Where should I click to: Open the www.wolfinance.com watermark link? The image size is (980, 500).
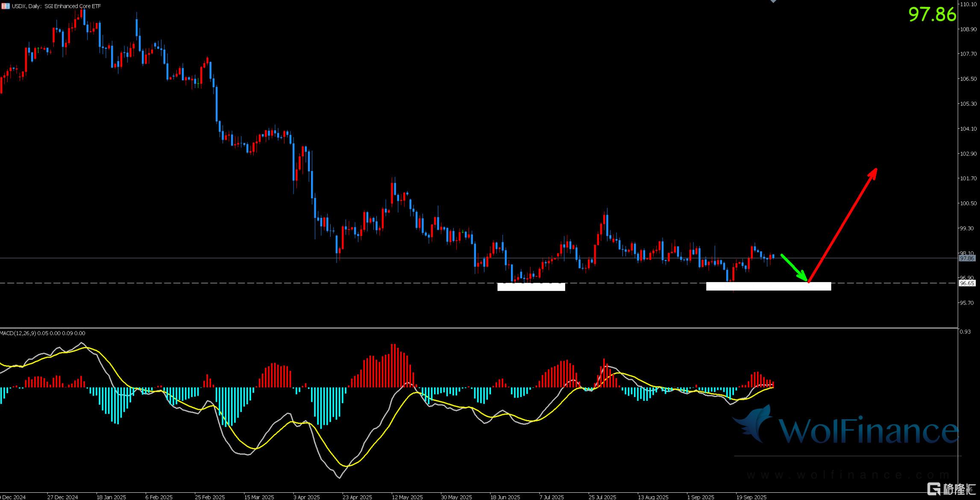[848, 475]
